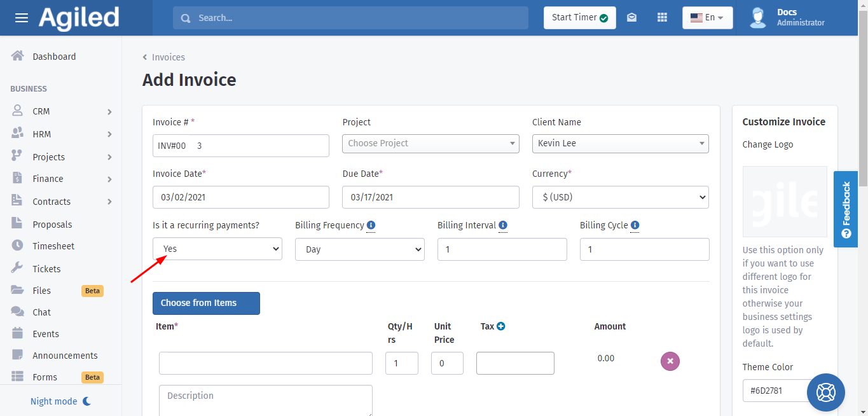Open Timesheet in the sidebar
The width and height of the screenshot is (868, 416).
point(53,246)
